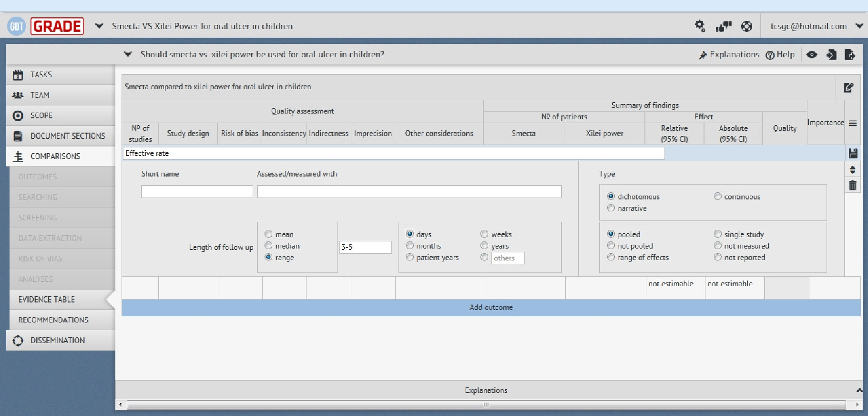Click the Team people icon

(18, 95)
